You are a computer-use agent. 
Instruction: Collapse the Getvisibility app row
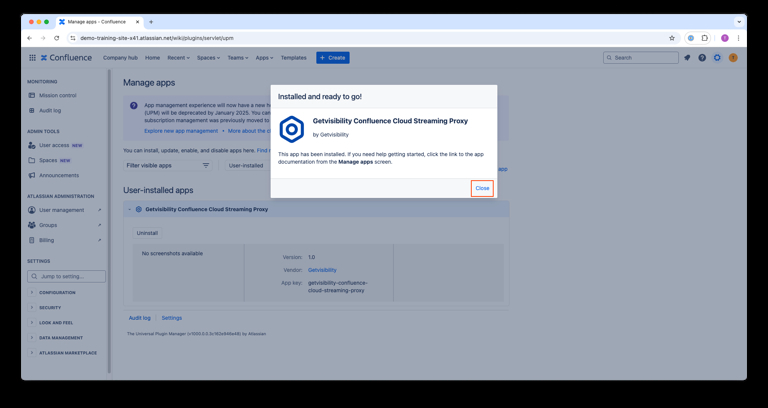click(x=129, y=210)
